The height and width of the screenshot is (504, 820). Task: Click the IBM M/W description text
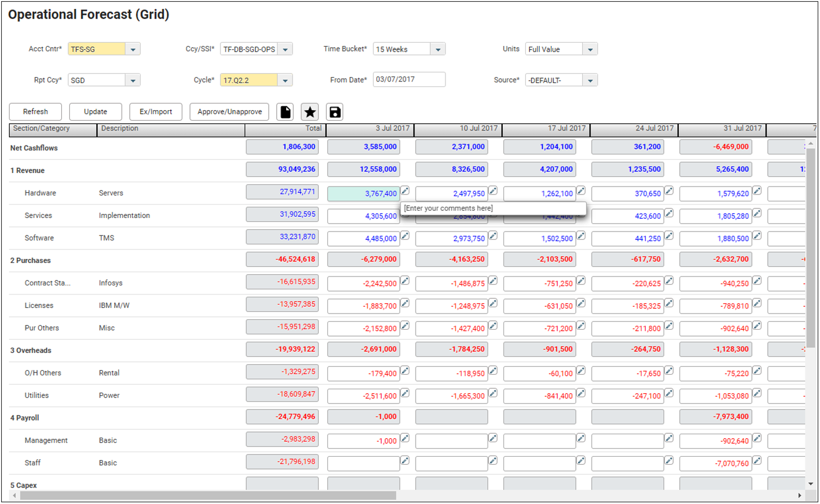click(114, 306)
